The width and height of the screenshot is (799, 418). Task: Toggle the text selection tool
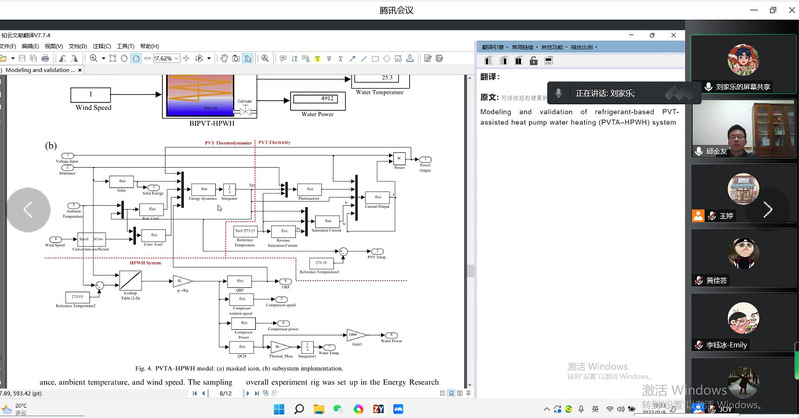tap(248, 59)
